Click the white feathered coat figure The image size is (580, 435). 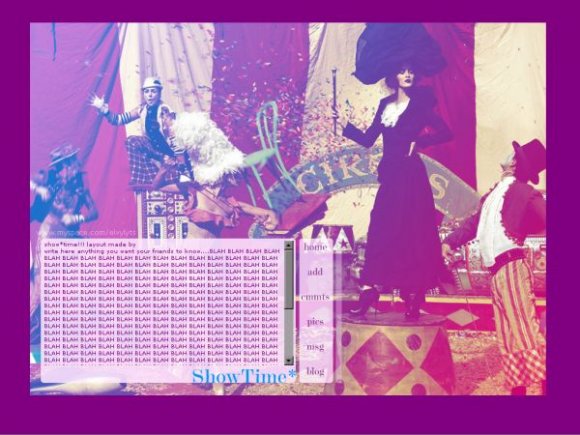pyautogui.click(x=207, y=148)
